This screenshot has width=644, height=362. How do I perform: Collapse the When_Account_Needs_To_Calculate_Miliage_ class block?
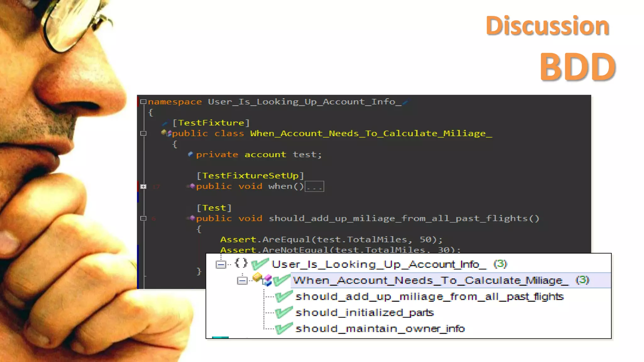[x=143, y=133]
